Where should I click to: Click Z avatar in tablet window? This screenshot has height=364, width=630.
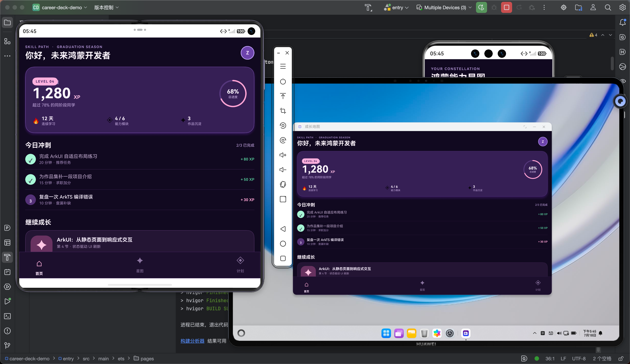click(543, 142)
